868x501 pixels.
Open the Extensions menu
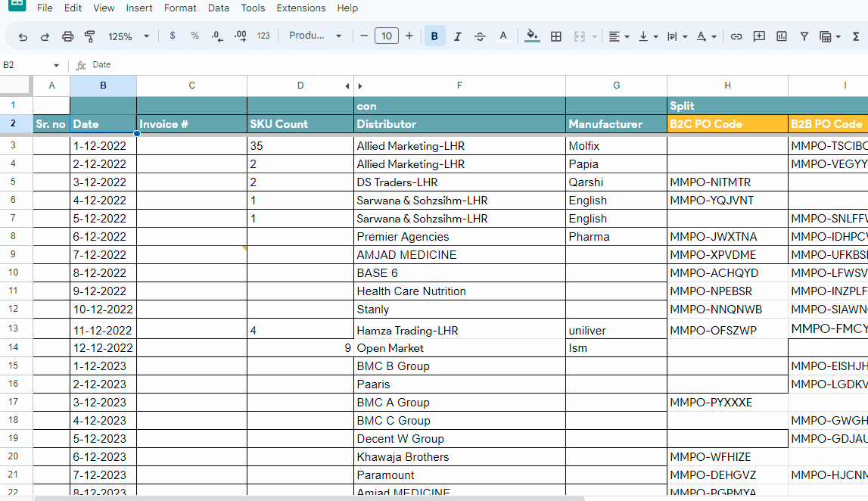coord(301,8)
